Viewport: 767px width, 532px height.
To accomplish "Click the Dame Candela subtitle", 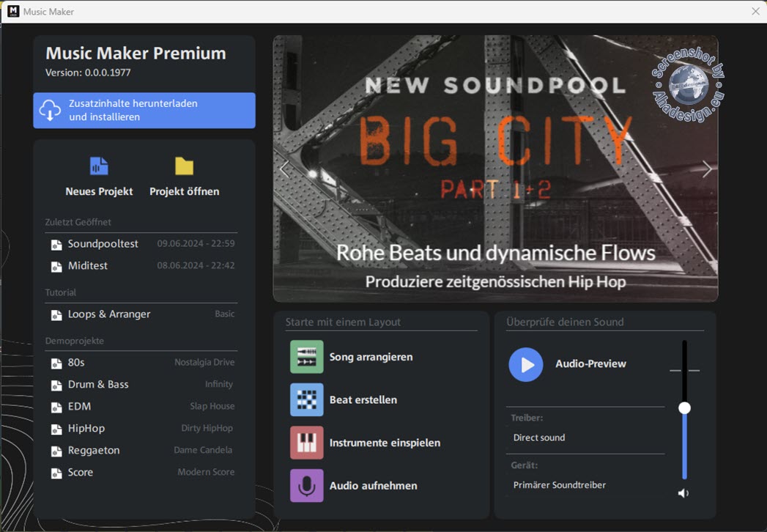I will click(x=203, y=450).
